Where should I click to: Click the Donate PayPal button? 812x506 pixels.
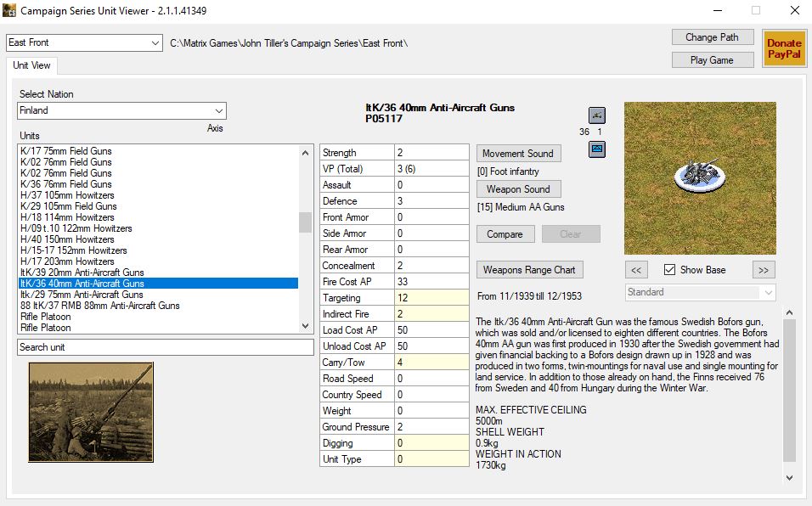(784, 48)
